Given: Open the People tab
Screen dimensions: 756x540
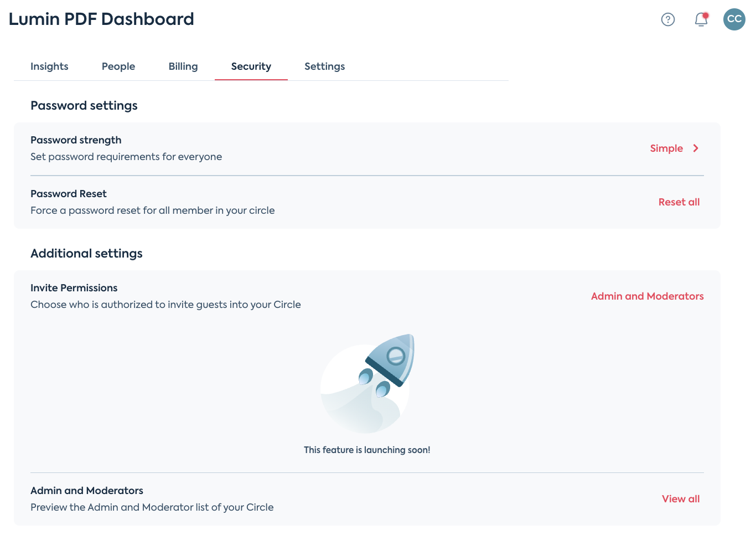Looking at the screenshot, I should pyautogui.click(x=118, y=66).
